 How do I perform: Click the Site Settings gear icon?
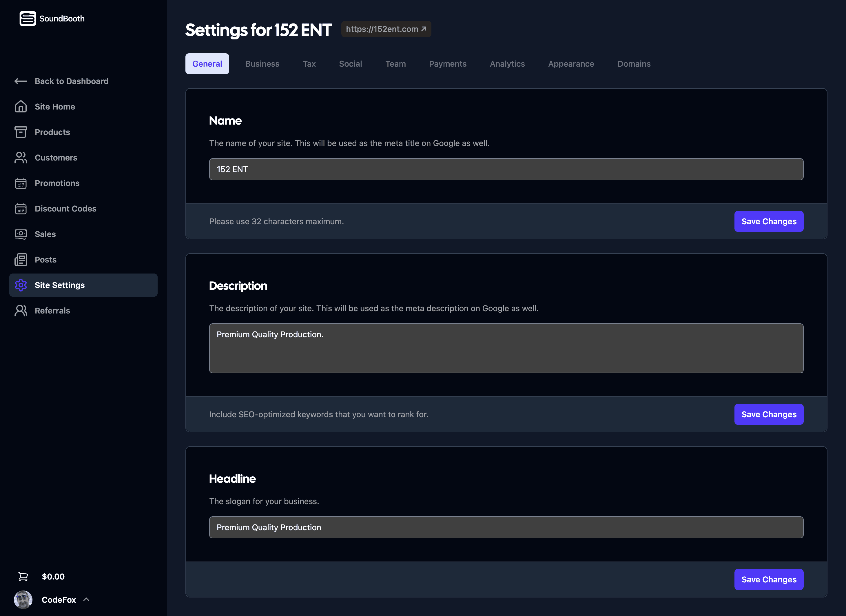[21, 285]
